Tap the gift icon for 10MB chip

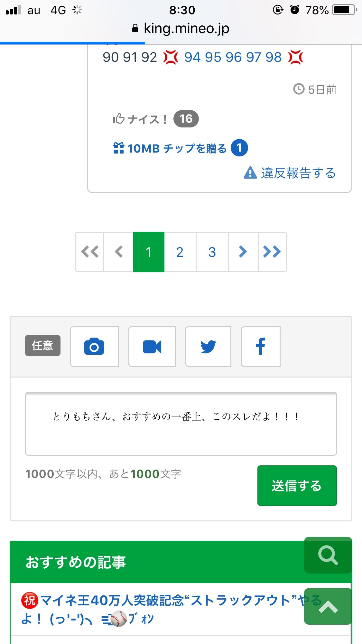pos(119,148)
